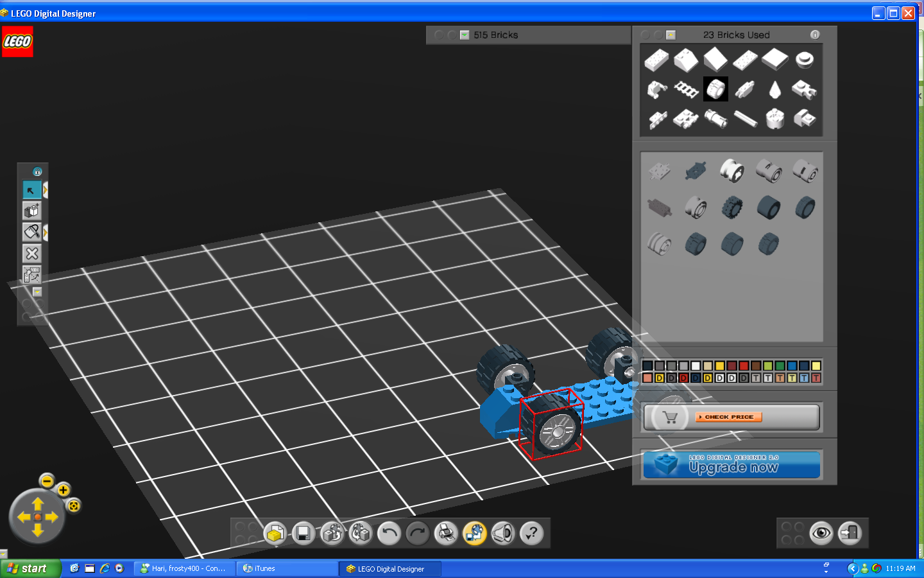Choose the lime green color swatch
Image resolution: width=924 pixels, height=578 pixels.
(x=768, y=366)
